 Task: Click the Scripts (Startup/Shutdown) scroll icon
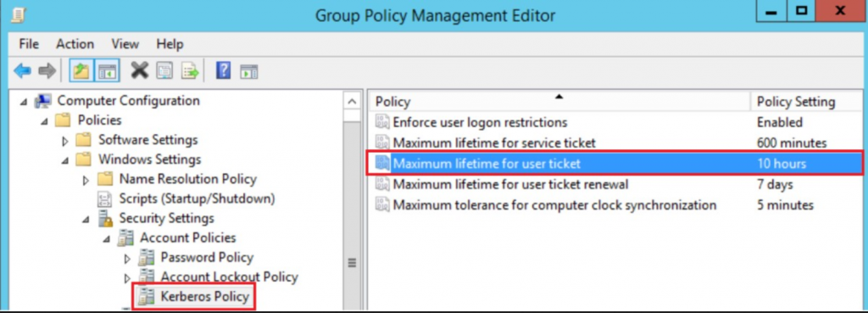[x=104, y=198]
